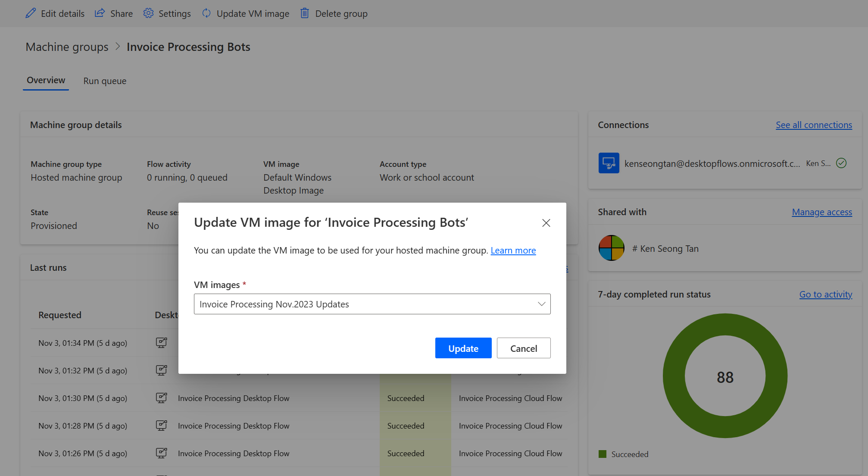
Task: Click the Cancel button in dialog
Action: 523,348
